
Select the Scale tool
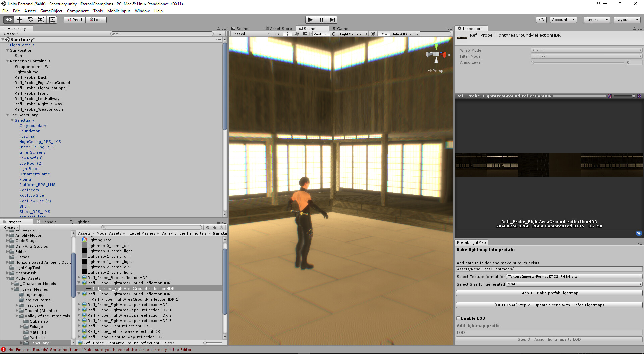tap(41, 19)
